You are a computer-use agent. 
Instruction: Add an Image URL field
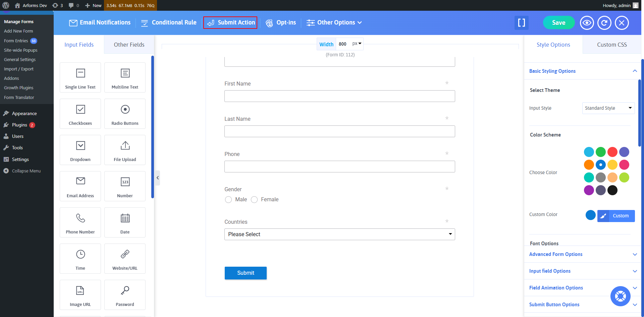click(80, 295)
